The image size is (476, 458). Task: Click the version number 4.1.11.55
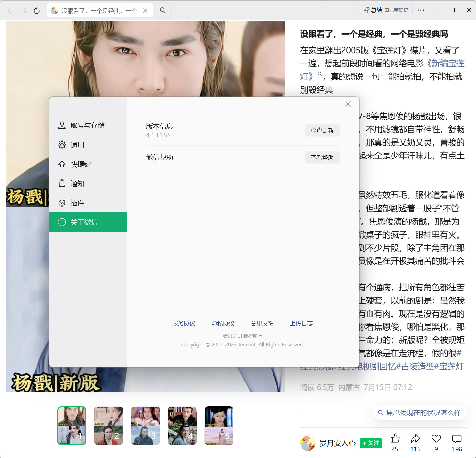[158, 135]
